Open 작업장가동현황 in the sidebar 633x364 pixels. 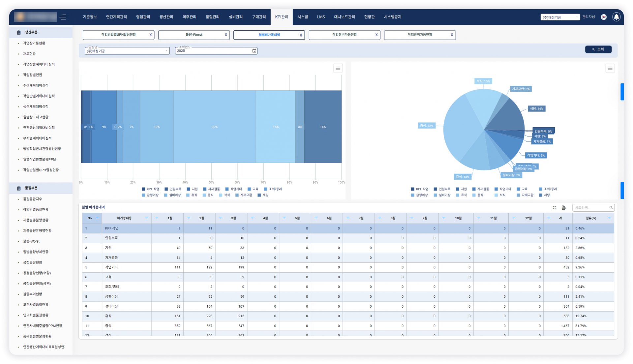tap(34, 43)
